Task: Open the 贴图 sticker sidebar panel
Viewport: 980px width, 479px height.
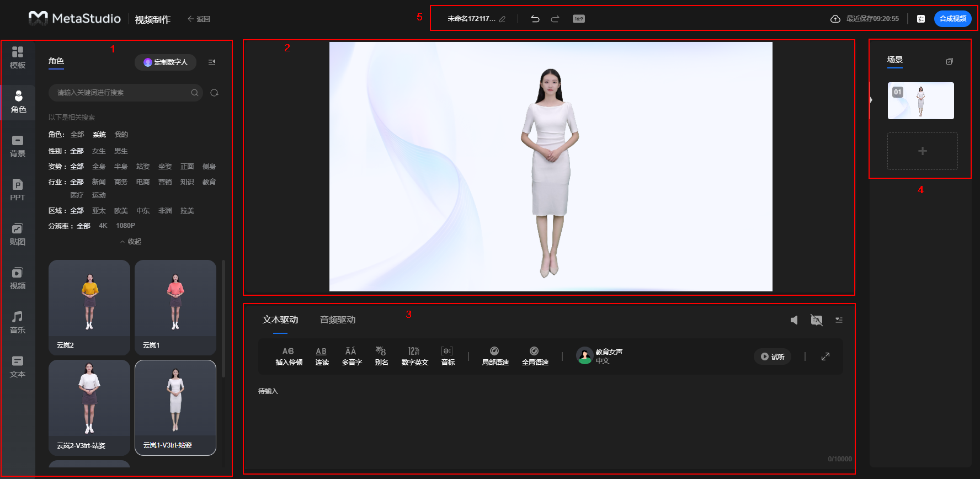Action: point(18,235)
